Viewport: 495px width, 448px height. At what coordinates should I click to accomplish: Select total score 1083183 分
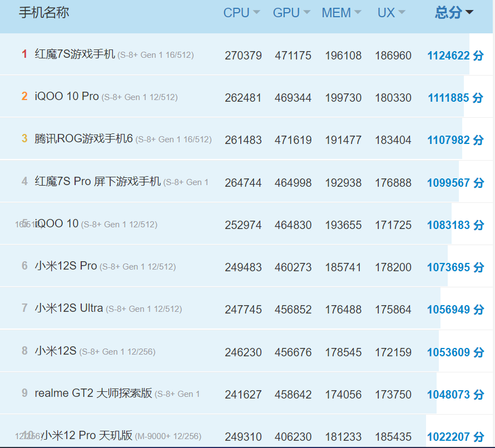[x=455, y=225]
